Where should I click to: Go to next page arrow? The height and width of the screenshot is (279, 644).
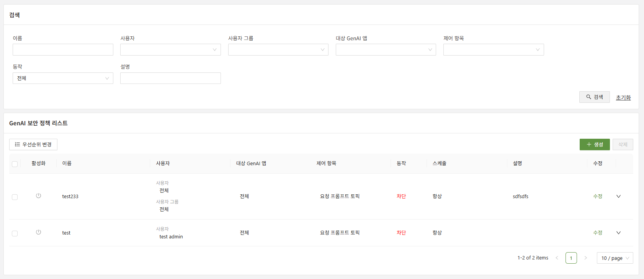pos(585,258)
